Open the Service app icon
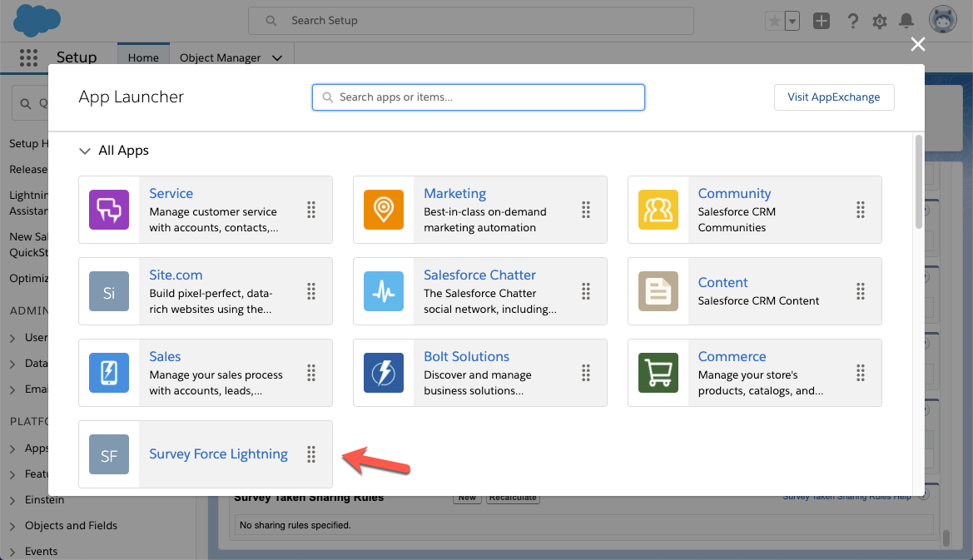Image resolution: width=973 pixels, height=560 pixels. tap(108, 210)
